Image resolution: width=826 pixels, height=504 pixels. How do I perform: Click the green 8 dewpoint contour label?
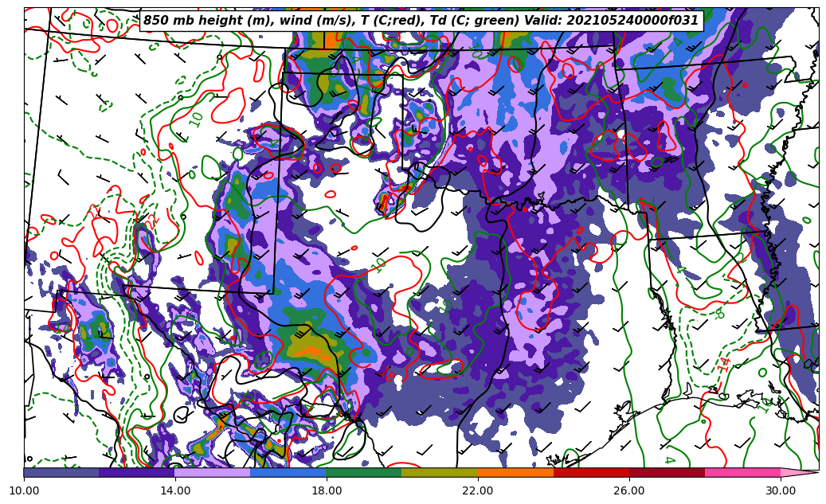(719, 314)
